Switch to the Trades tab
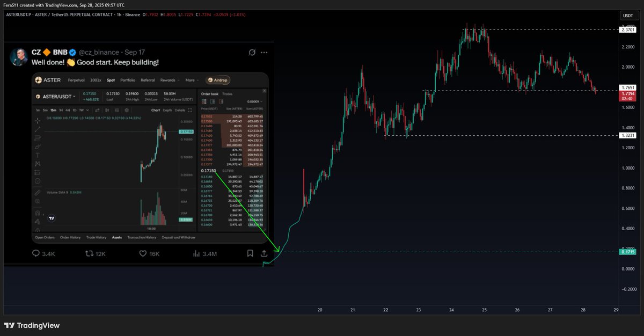Viewport: 644px width, 336px height. click(x=228, y=94)
